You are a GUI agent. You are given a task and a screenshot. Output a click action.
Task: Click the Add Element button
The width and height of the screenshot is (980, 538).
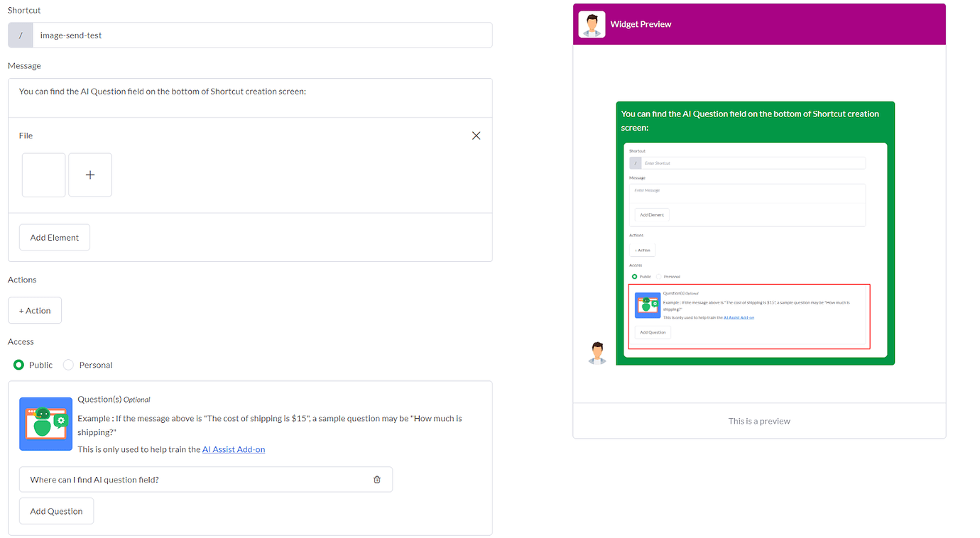pyautogui.click(x=54, y=237)
